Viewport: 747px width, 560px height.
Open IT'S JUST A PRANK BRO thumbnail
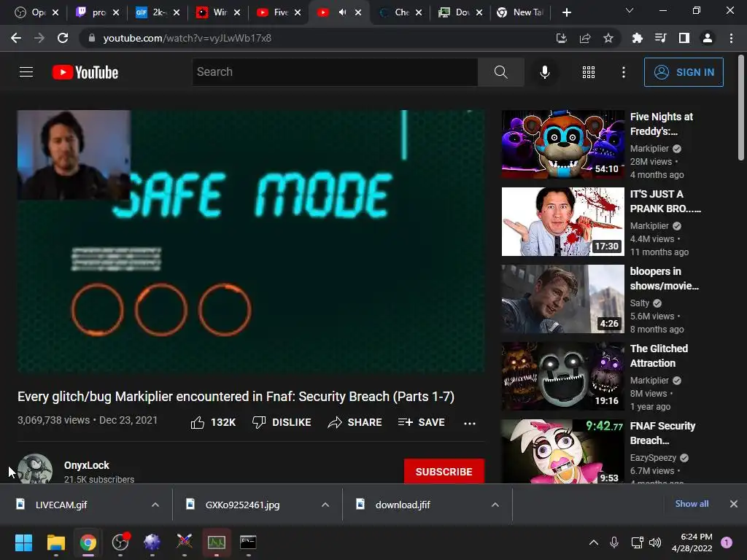562,222
